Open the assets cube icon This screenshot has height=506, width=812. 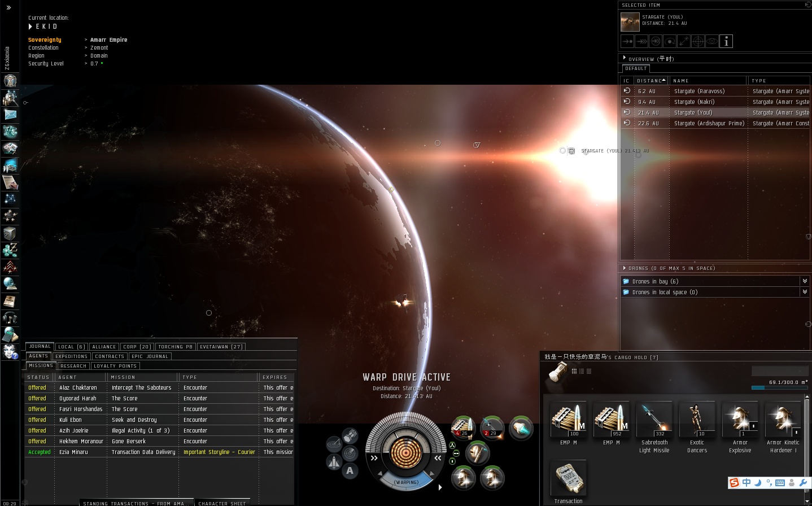(10, 233)
